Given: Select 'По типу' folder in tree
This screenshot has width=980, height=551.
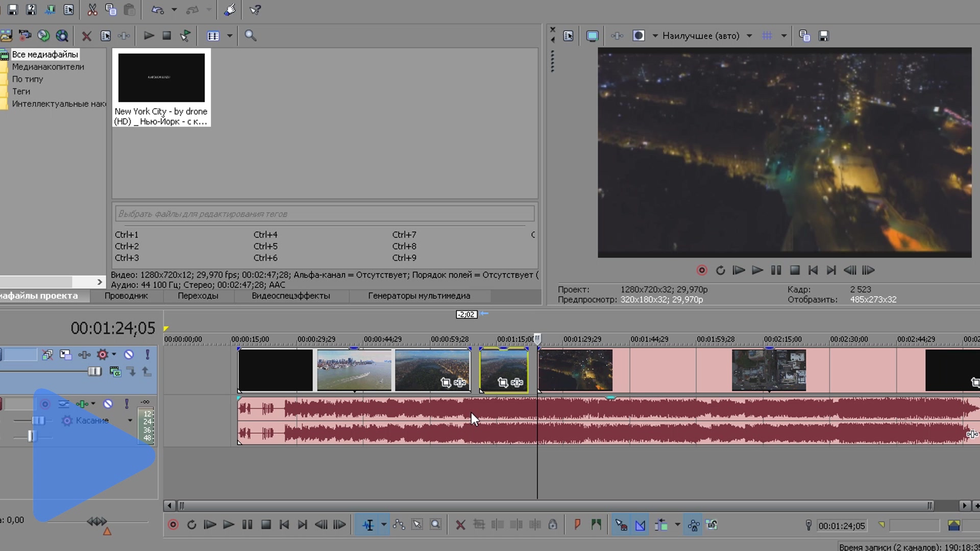Looking at the screenshot, I should click(x=28, y=79).
